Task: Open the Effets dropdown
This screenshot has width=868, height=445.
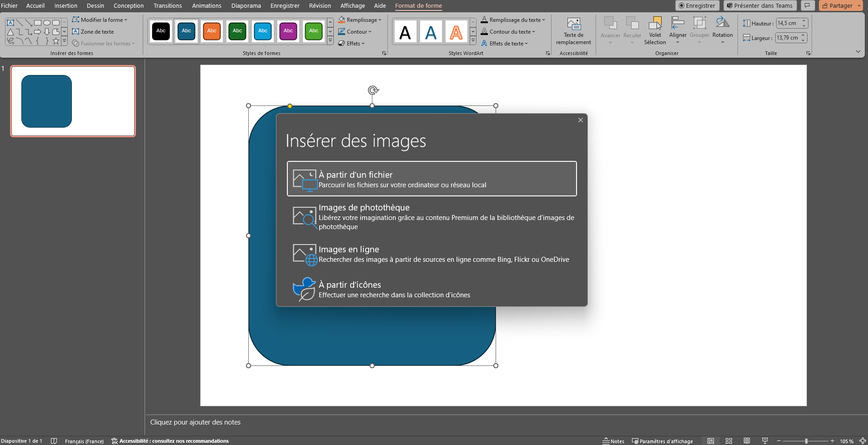Action: pos(351,44)
